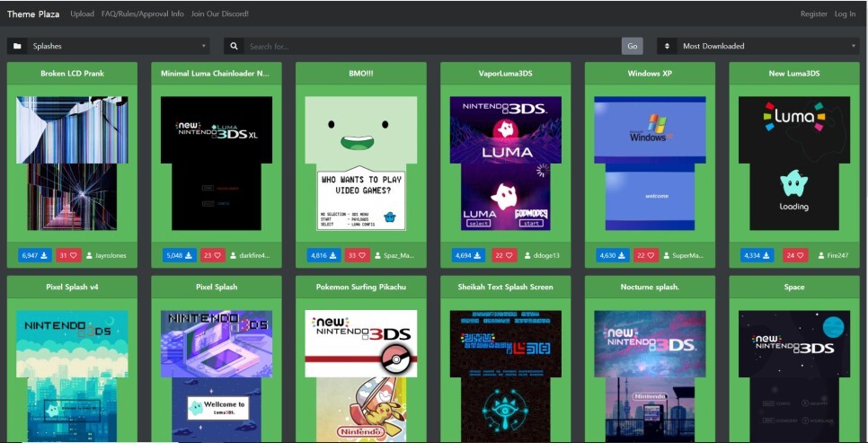Open the Space splash title

click(x=794, y=287)
